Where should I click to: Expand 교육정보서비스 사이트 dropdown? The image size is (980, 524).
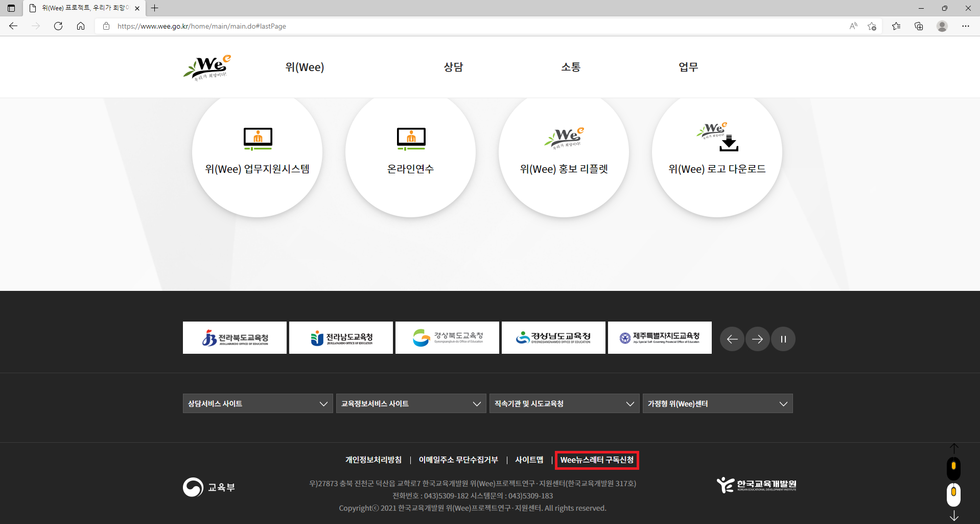[x=411, y=403]
